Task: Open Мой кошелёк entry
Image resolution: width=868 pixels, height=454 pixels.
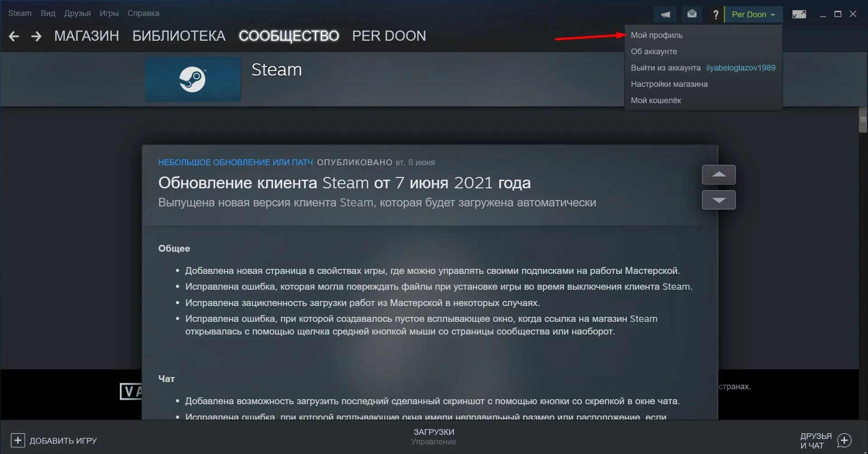Action: (703, 100)
